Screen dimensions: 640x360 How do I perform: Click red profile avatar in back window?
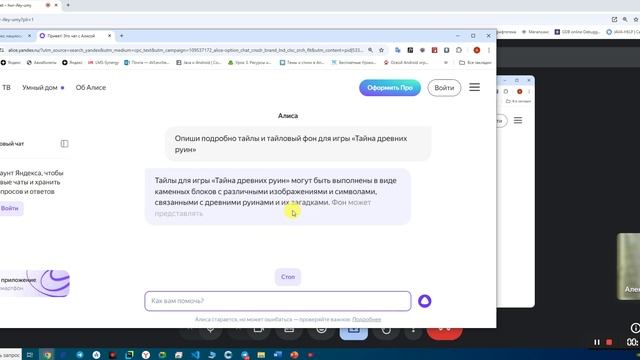click(x=520, y=91)
